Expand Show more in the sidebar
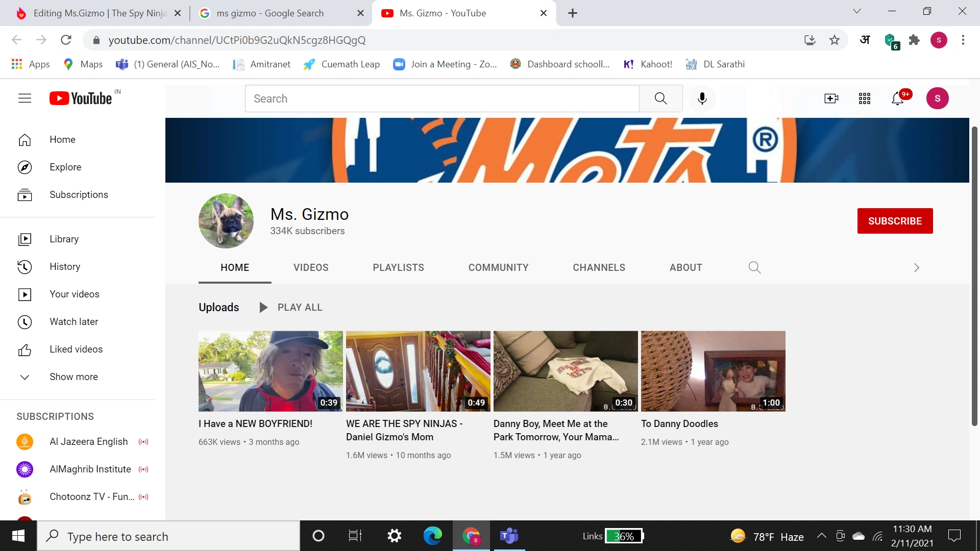Image resolution: width=980 pixels, height=551 pixels. (x=73, y=377)
